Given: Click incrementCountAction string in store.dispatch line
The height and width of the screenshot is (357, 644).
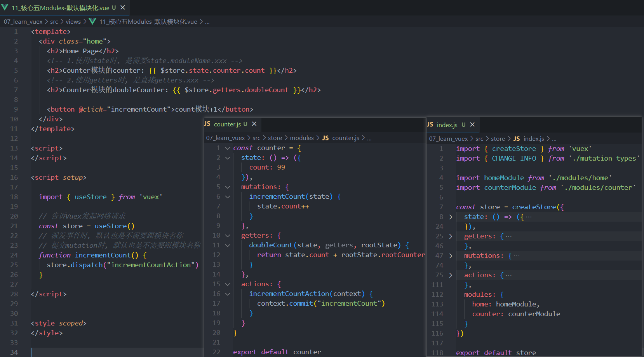Looking at the screenshot, I should 151,265.
